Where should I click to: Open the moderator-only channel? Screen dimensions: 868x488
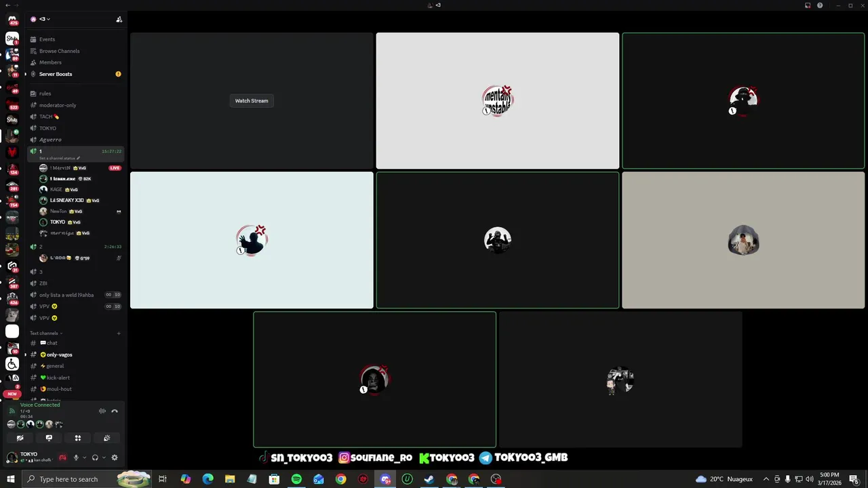pyautogui.click(x=75, y=105)
